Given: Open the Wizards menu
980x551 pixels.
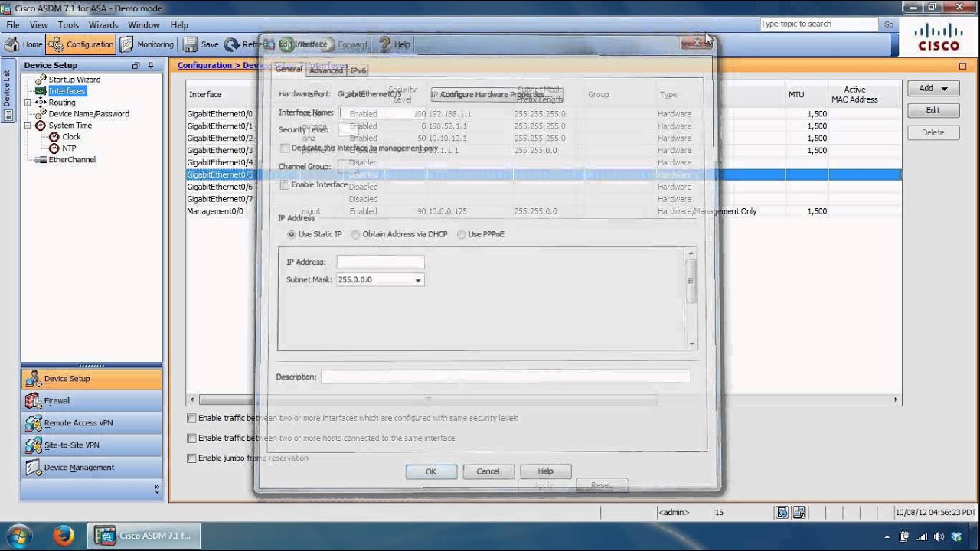Looking at the screenshot, I should 103,24.
